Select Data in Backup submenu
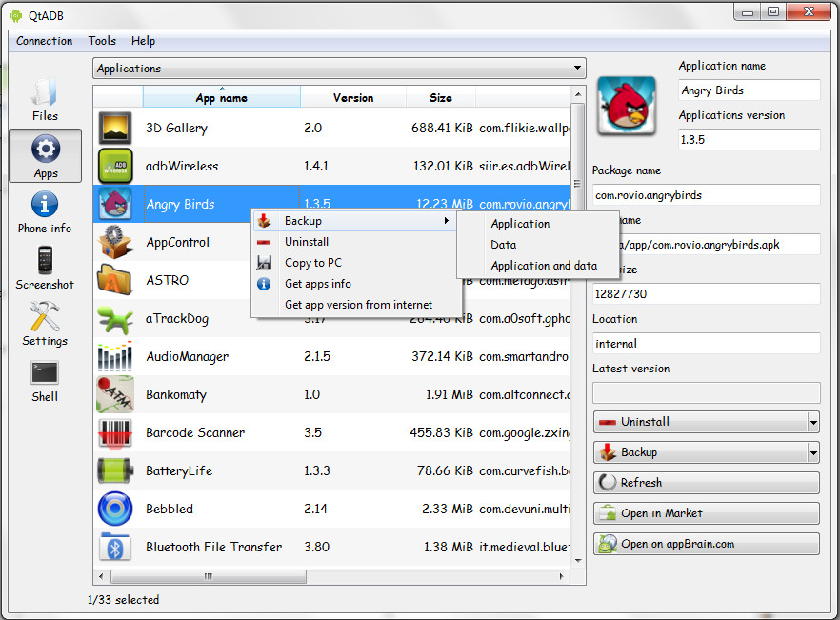 [537, 245]
